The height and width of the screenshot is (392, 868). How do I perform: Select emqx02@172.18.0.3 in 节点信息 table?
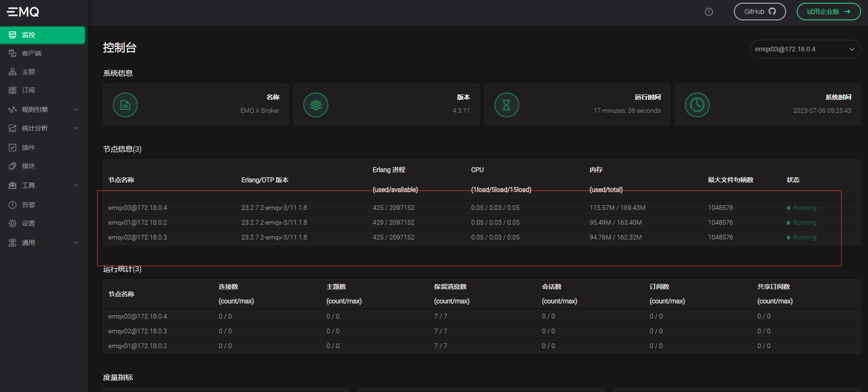click(138, 237)
